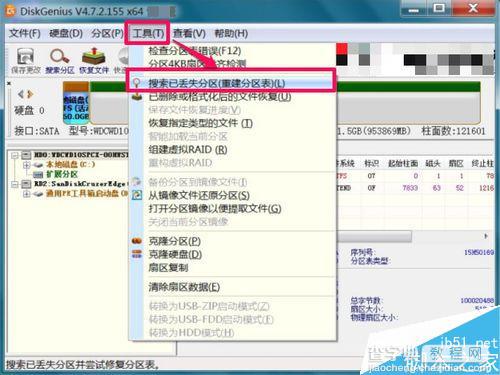Open the 分区(P) menu

pyautogui.click(x=107, y=33)
